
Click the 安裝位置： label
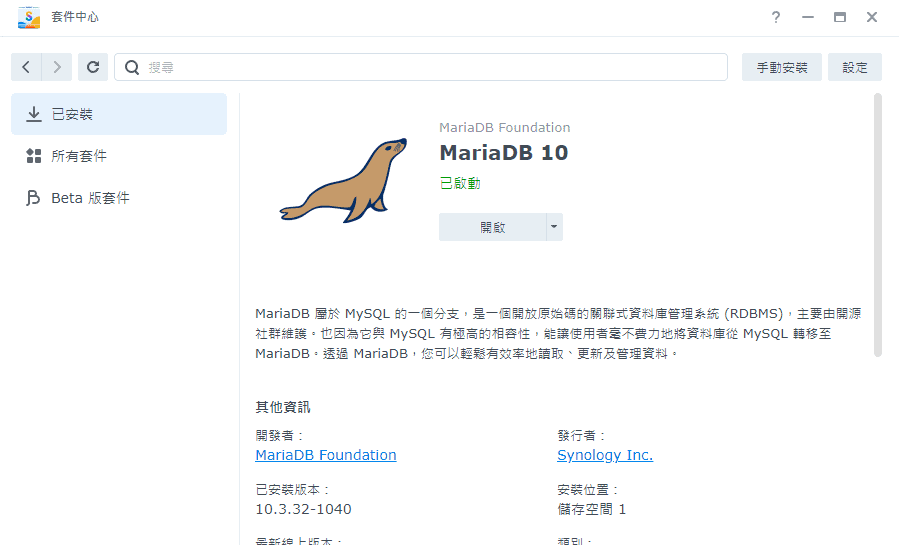click(588, 490)
